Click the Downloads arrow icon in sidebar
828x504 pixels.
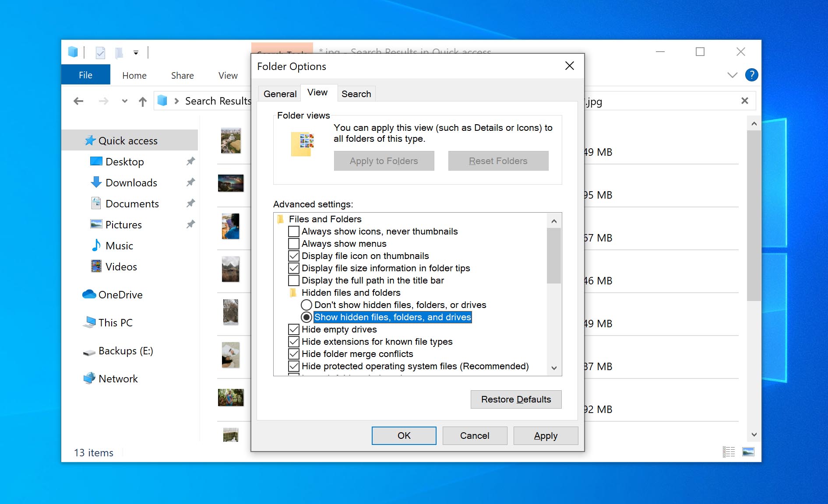click(96, 182)
